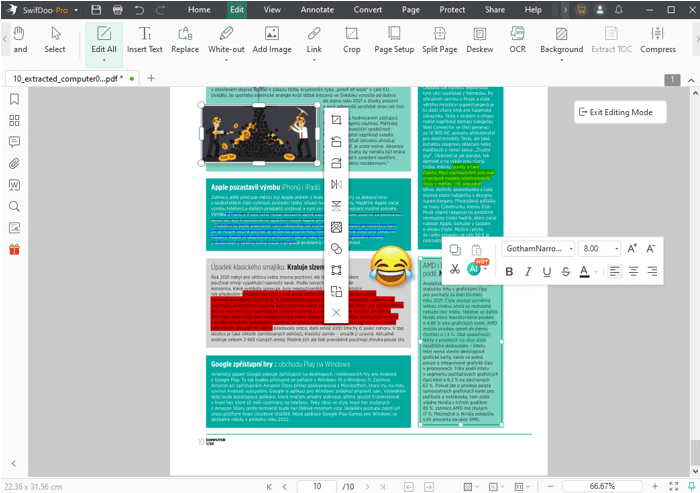Decrease font size with A- icon
700x493 pixels.
[x=650, y=249]
